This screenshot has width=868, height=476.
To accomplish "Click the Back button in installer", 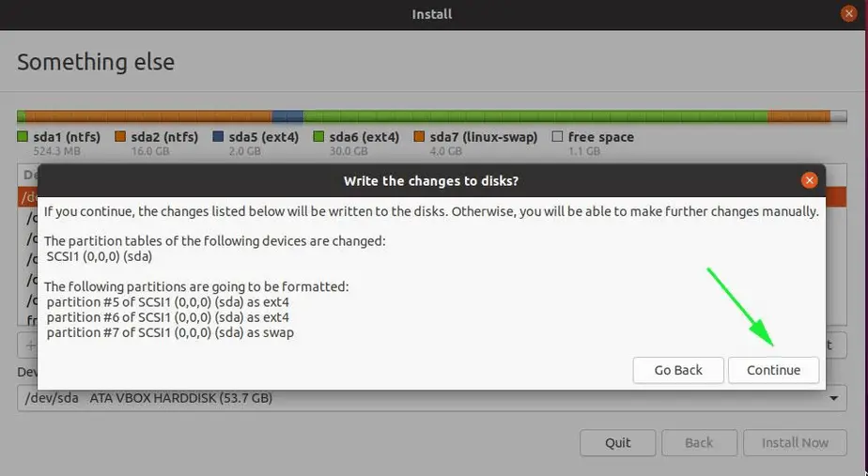I will (x=699, y=443).
